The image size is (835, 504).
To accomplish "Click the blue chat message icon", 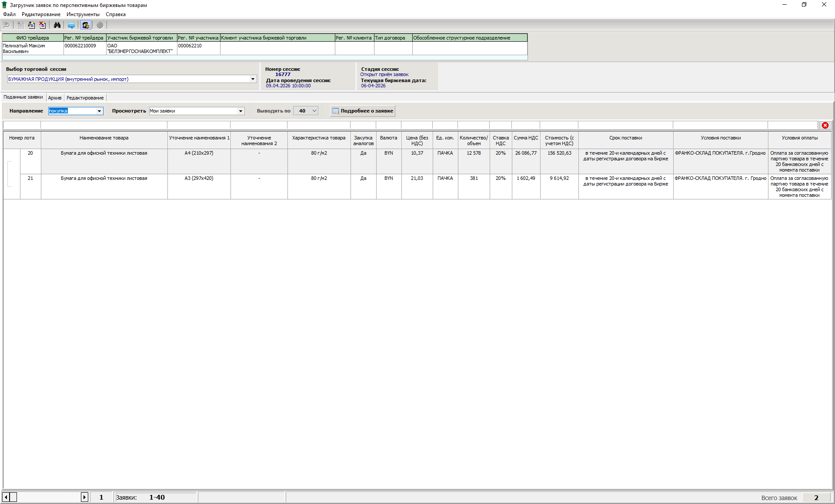I will [71, 25].
